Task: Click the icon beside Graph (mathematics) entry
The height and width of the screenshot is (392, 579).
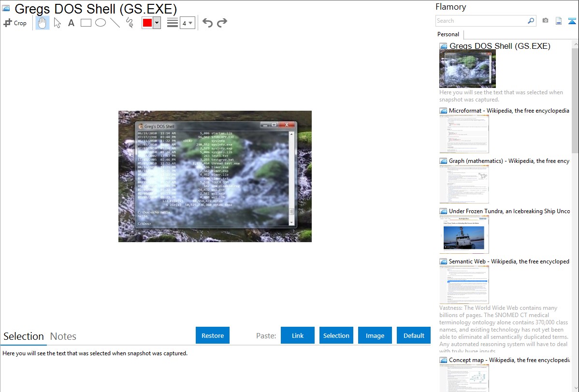Action: (x=443, y=161)
